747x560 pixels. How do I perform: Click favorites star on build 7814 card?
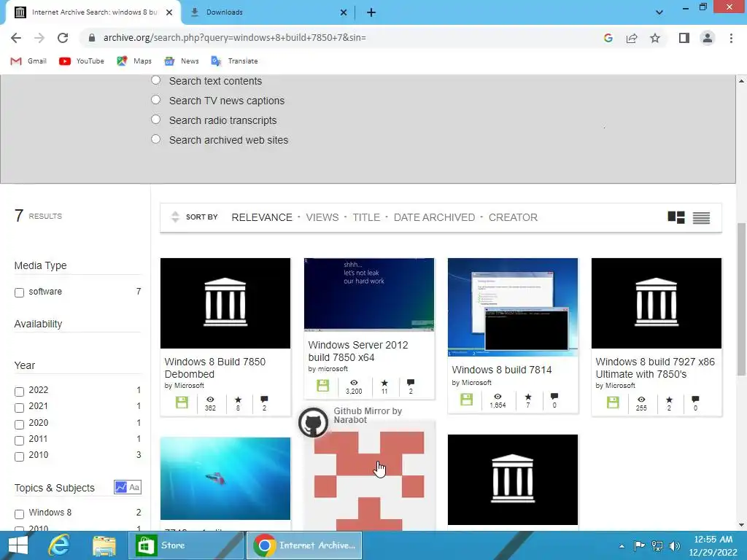click(x=528, y=397)
